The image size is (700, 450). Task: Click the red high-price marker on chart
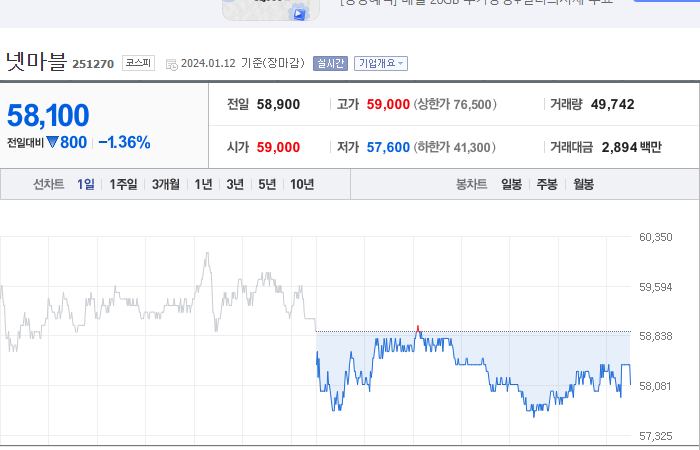(418, 329)
